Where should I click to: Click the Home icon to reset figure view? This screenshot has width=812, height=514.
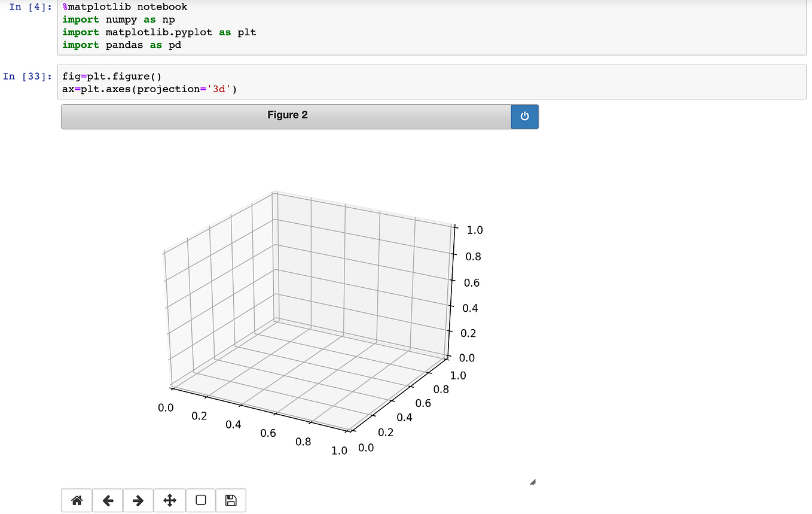(x=76, y=500)
